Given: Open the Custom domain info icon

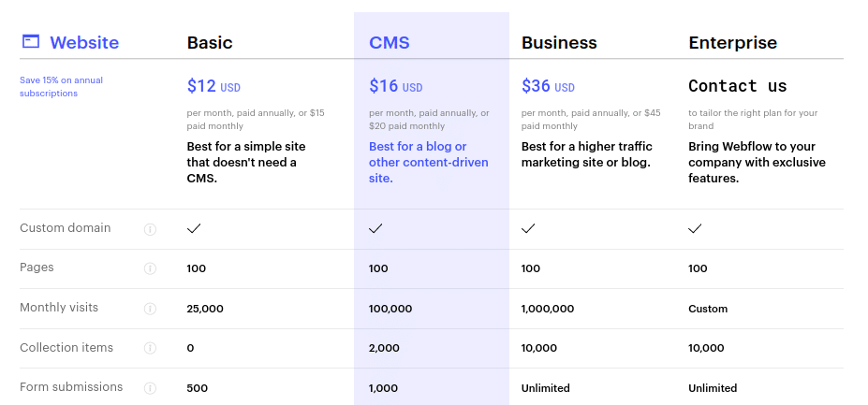Looking at the screenshot, I should tap(150, 229).
